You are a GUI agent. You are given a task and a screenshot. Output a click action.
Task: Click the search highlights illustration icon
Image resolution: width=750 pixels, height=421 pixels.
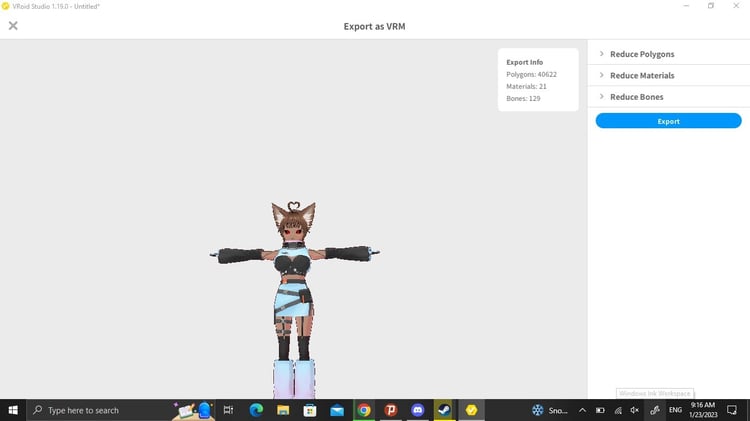(194, 410)
